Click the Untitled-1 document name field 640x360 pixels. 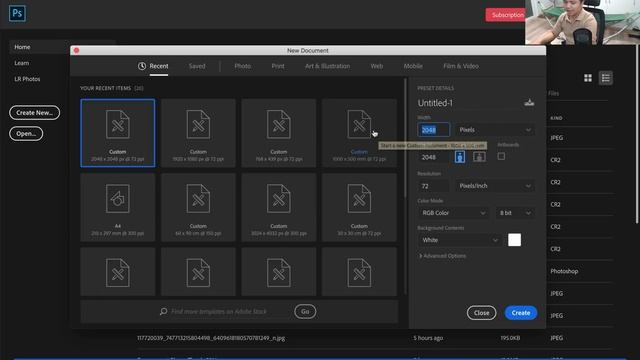[x=468, y=103]
